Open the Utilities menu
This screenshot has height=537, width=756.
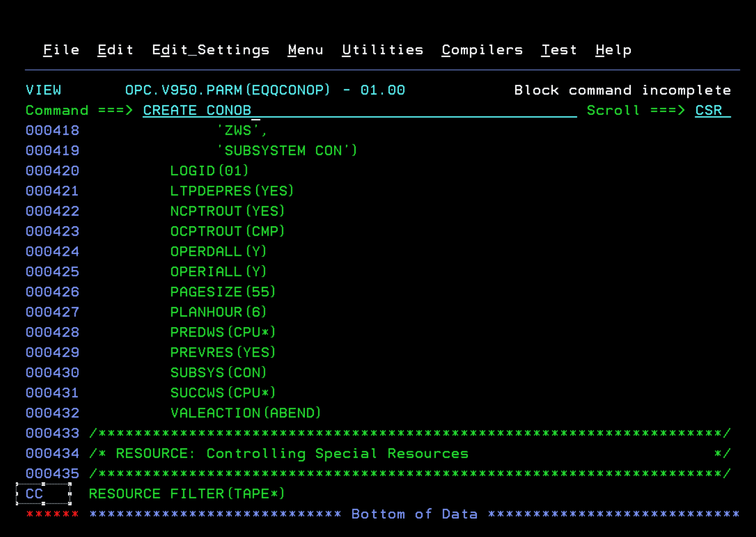coord(383,50)
